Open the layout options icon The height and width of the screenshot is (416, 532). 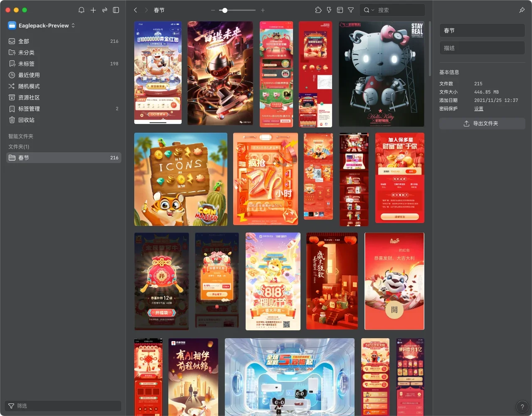pyautogui.click(x=340, y=10)
